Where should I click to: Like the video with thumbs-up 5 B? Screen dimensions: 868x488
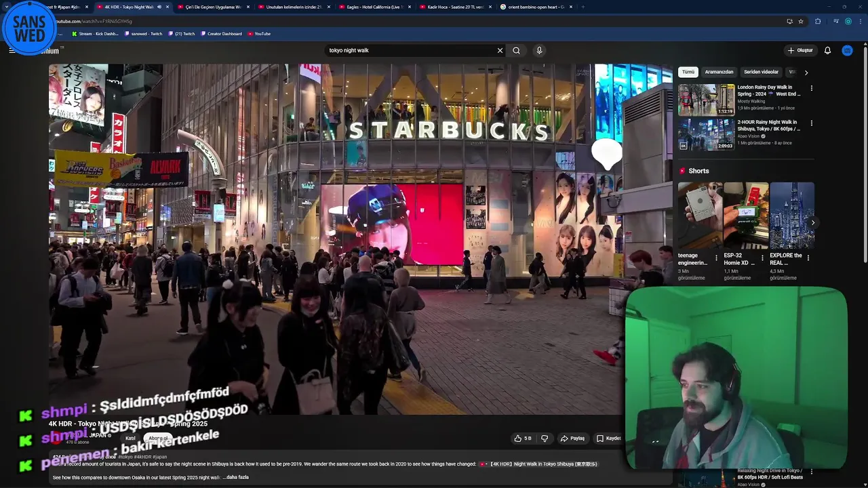click(522, 439)
